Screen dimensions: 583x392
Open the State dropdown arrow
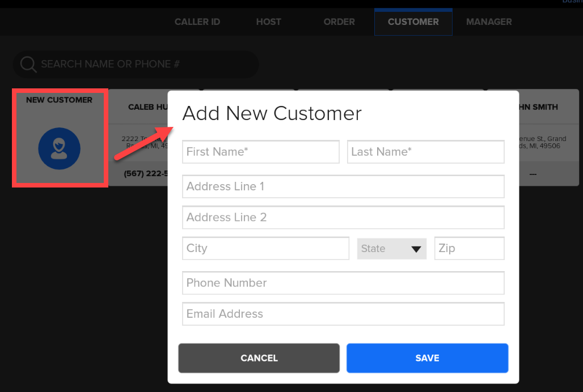coord(417,249)
